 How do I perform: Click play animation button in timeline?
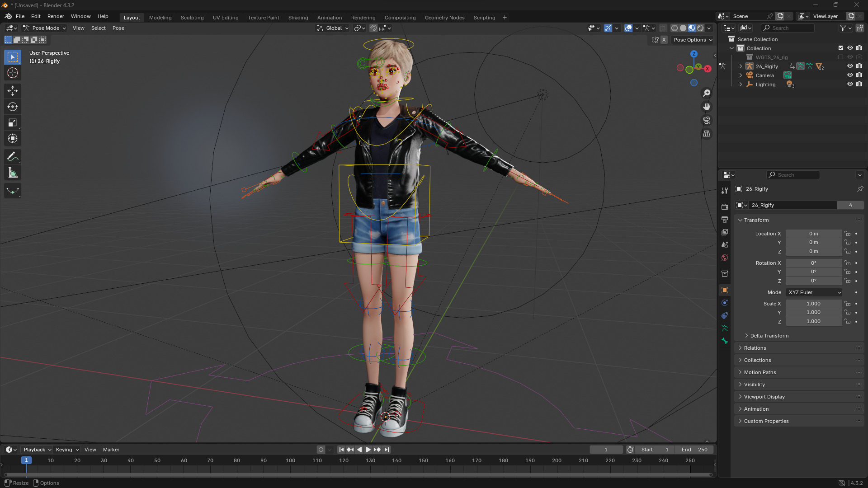(368, 450)
